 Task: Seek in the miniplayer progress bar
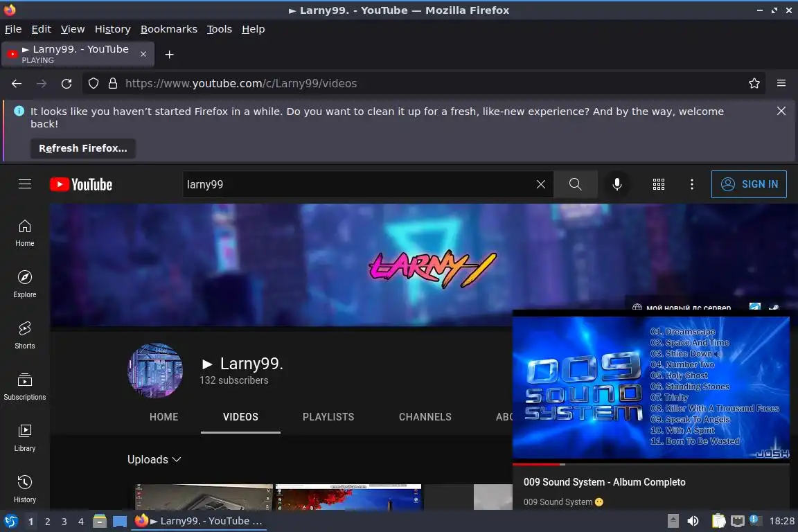(651, 464)
